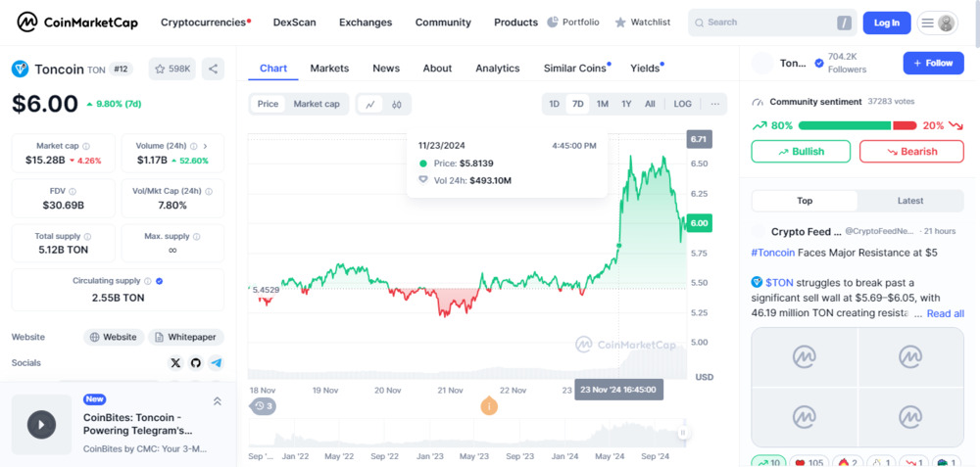Open the Markets tab
Viewport: 980px width, 467px height.
click(x=329, y=69)
